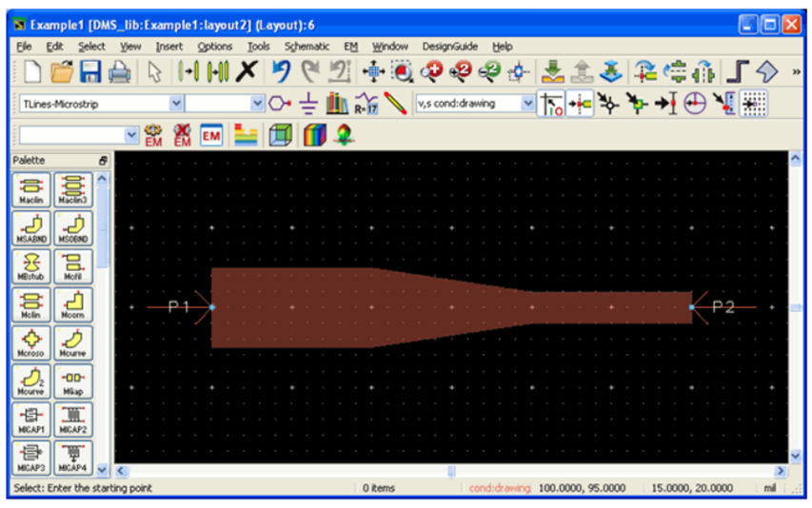Toggle arc/circle center snap mode

click(695, 104)
